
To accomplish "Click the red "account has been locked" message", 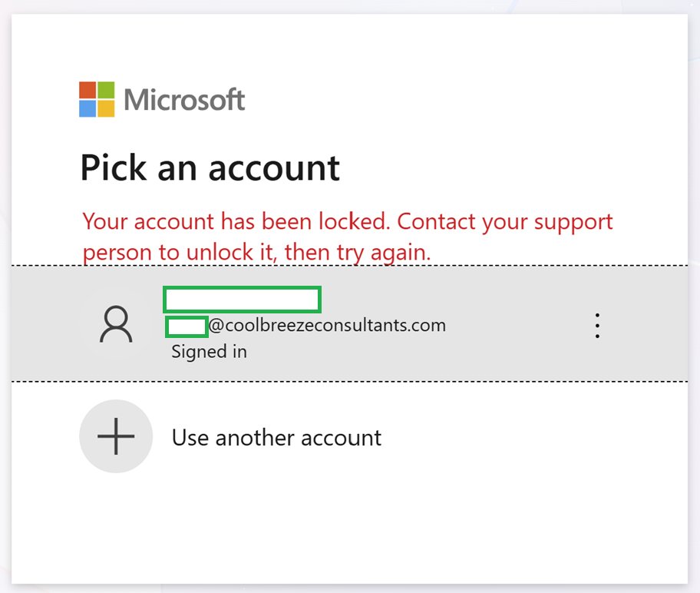I will [348, 237].
